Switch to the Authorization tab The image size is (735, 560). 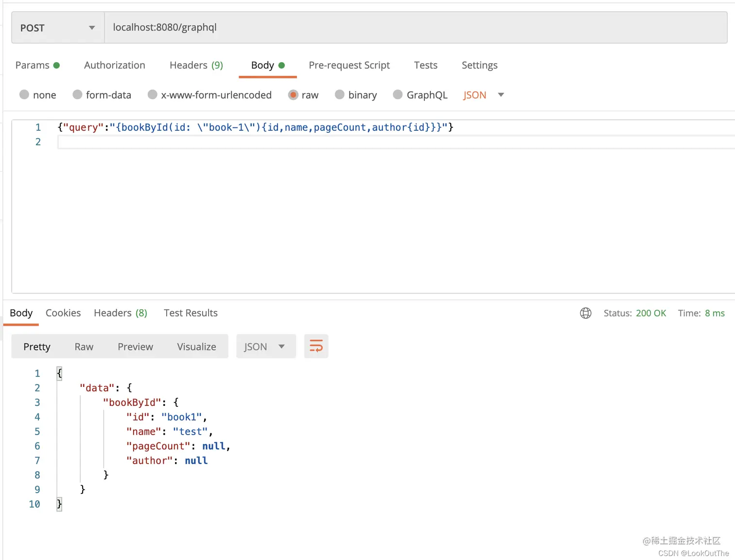click(114, 65)
